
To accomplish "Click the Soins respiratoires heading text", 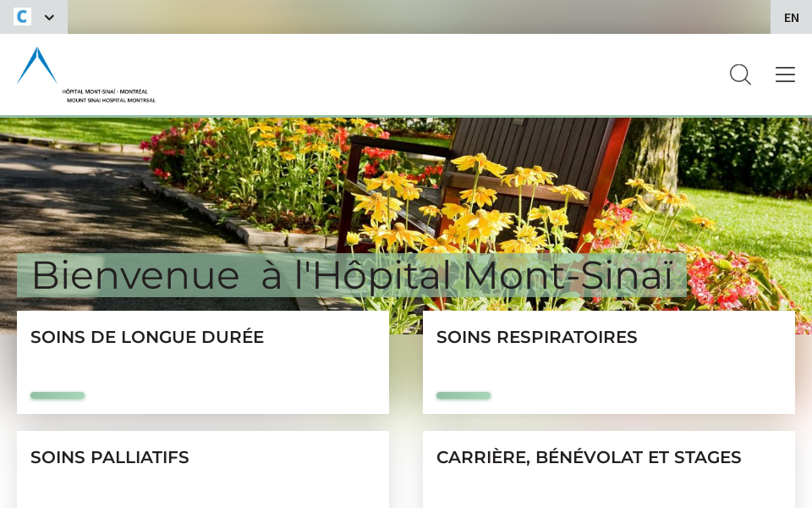I will tap(536, 337).
